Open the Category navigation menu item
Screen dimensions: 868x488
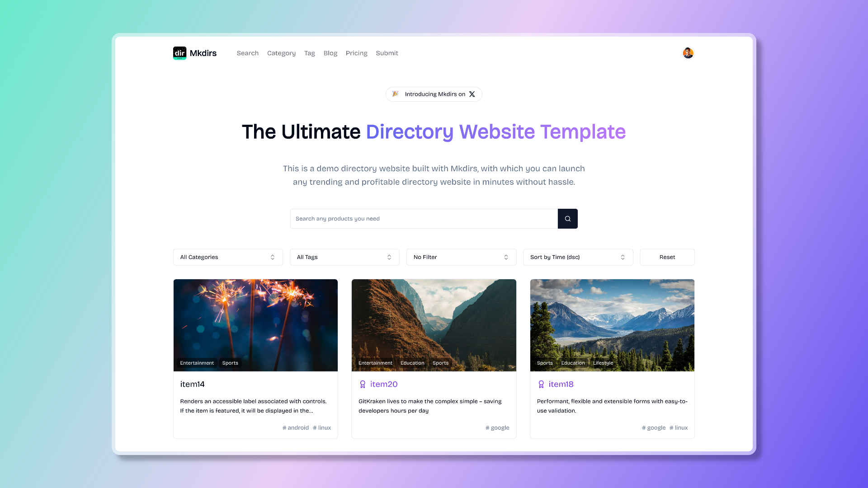[x=281, y=53]
